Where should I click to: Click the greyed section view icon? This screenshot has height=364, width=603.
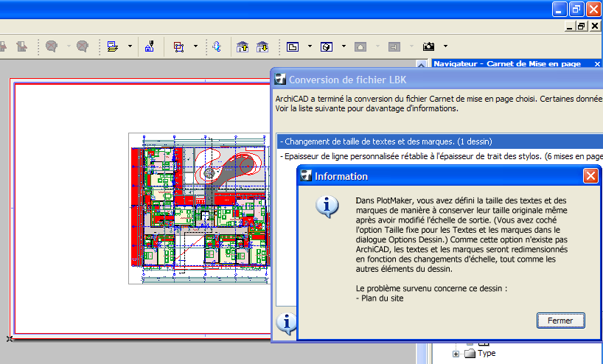click(x=360, y=47)
